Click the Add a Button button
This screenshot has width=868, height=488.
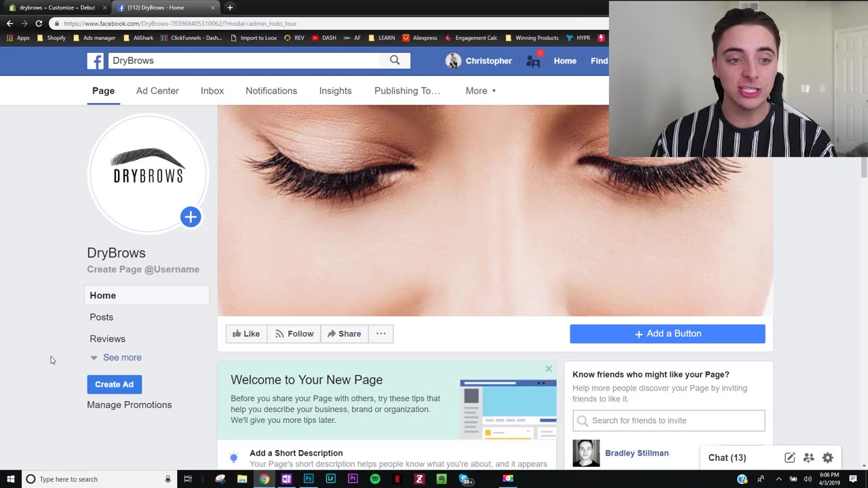[667, 333]
